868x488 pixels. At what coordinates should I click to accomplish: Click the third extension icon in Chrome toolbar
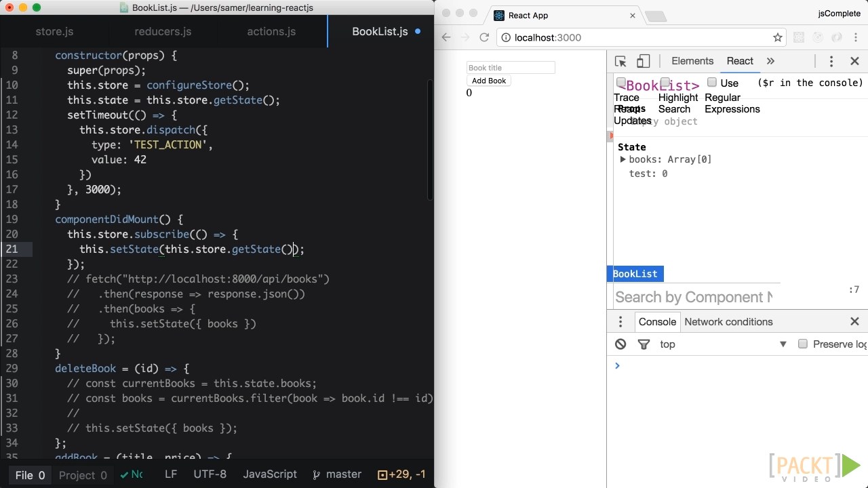(837, 37)
